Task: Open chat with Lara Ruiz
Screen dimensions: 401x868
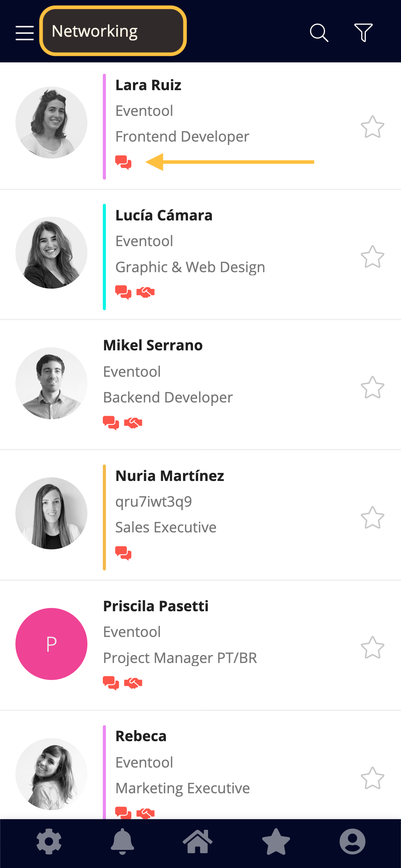Action: tap(123, 162)
